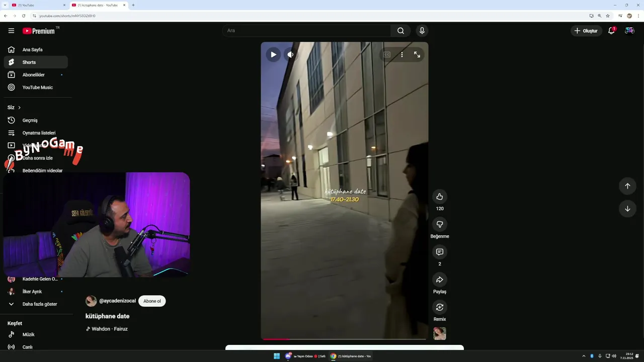Click the address bar URL

pyautogui.click(x=67, y=16)
